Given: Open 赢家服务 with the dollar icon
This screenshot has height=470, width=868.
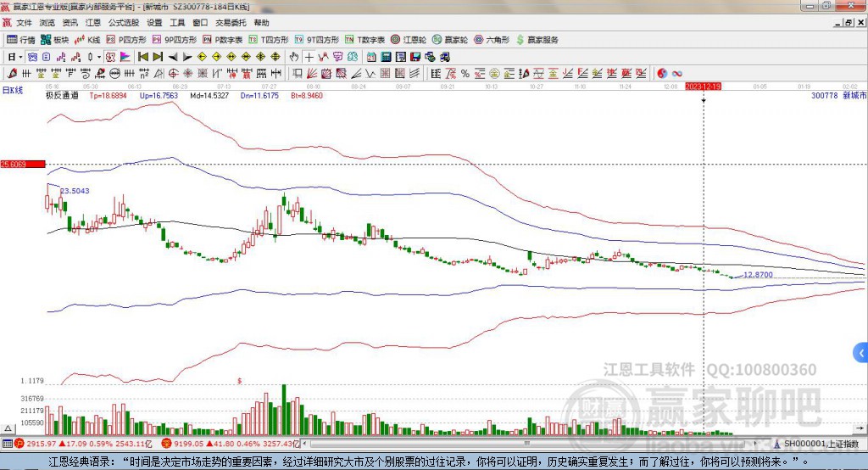Looking at the screenshot, I should pyautogui.click(x=537, y=40).
